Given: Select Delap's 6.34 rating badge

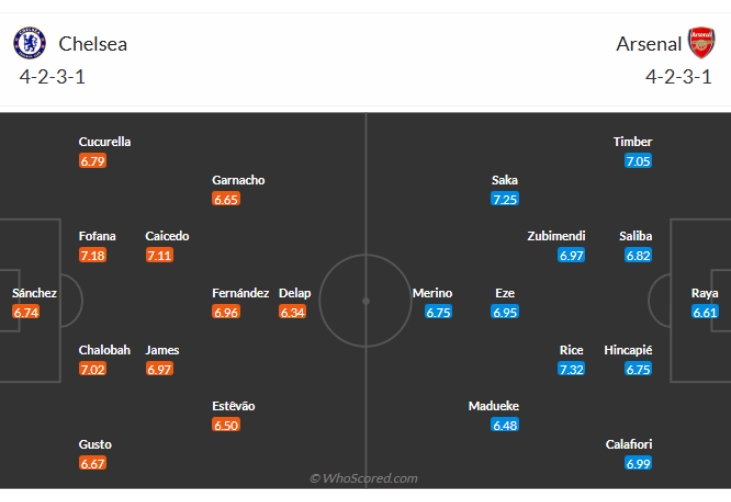Looking at the screenshot, I should (x=292, y=312).
